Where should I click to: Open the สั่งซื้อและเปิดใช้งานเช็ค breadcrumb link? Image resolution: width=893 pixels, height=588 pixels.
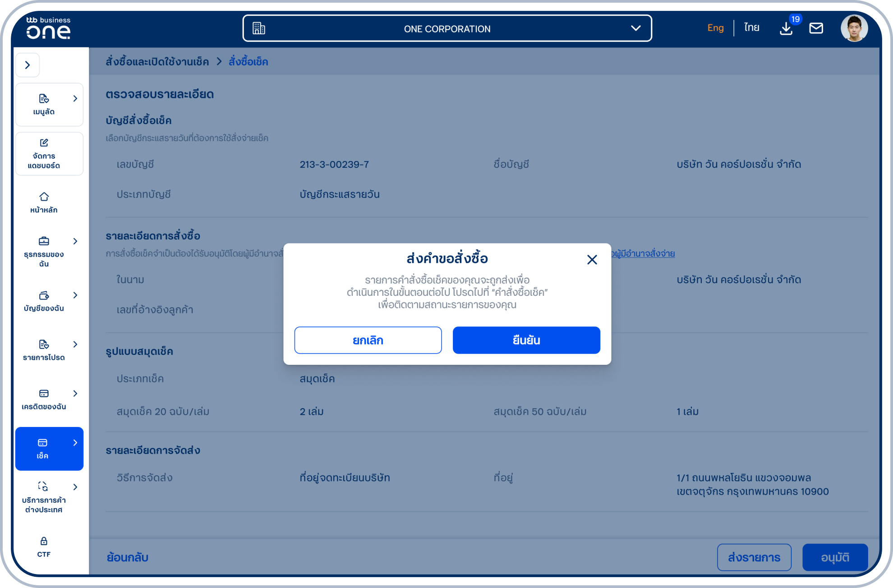[157, 62]
